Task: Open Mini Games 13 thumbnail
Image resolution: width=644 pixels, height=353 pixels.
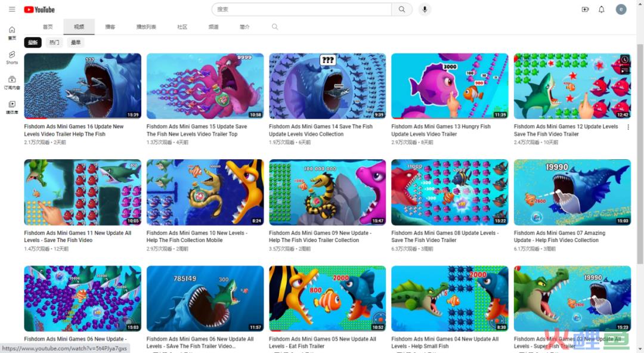Action: (x=450, y=86)
